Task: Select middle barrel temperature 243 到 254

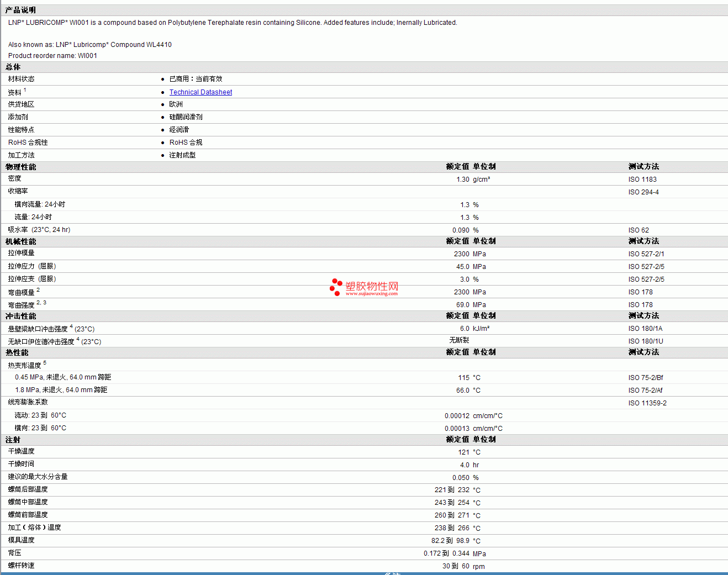Action: click(452, 503)
